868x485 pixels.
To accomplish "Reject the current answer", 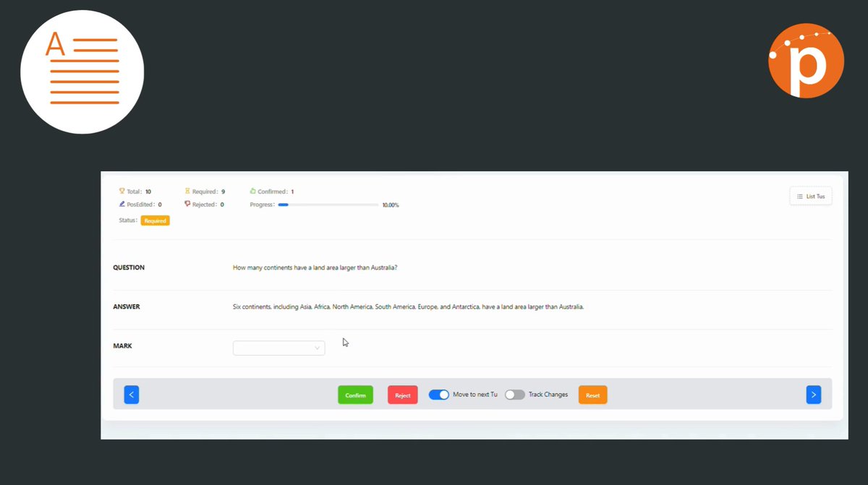I will point(403,395).
